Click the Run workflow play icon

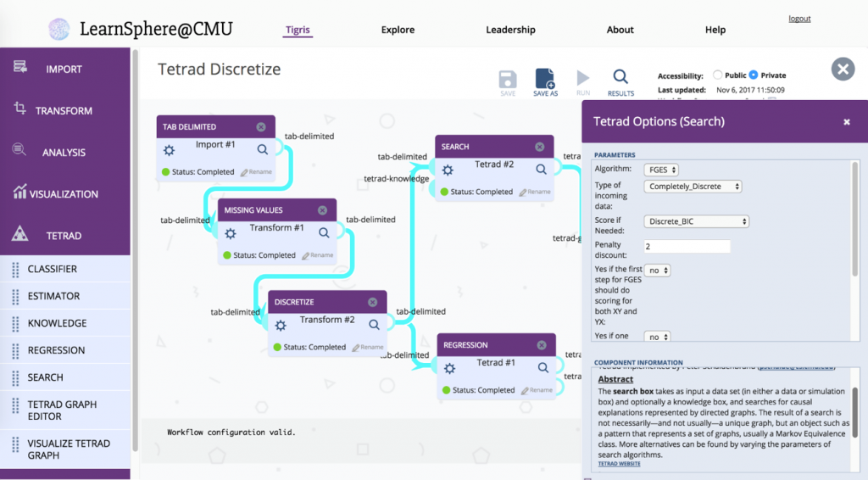click(583, 79)
